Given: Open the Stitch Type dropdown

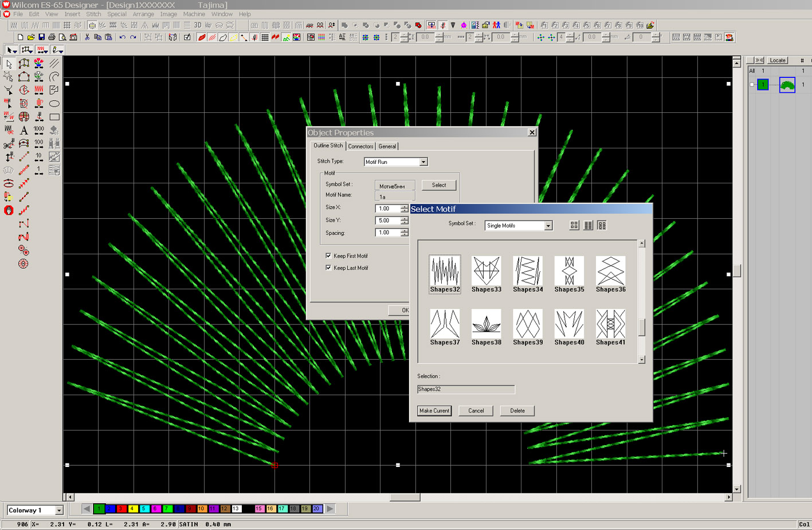Looking at the screenshot, I should point(423,162).
